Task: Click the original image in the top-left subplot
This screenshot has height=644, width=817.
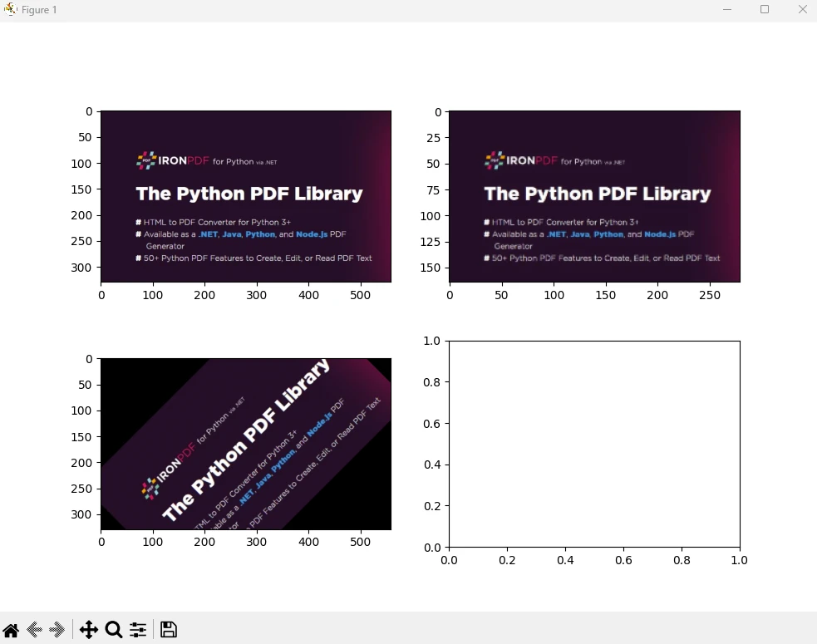Action: click(246, 196)
